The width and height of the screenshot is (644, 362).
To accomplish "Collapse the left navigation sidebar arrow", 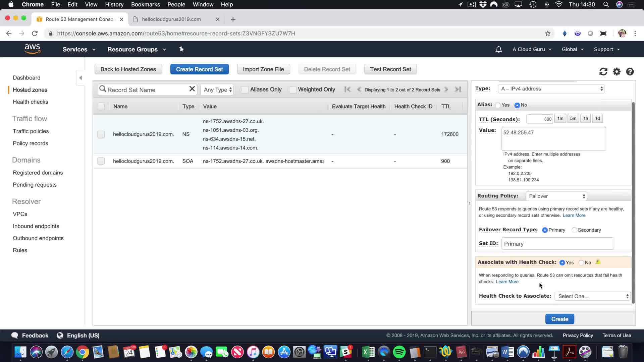I will click(80, 78).
